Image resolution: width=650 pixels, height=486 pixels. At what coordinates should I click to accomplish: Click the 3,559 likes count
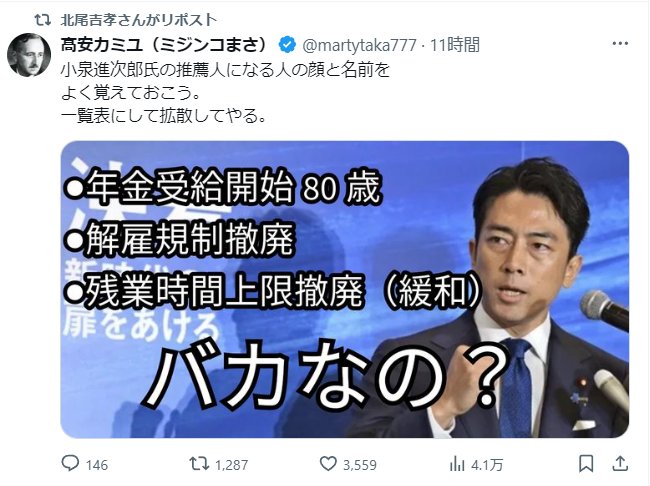click(x=360, y=465)
